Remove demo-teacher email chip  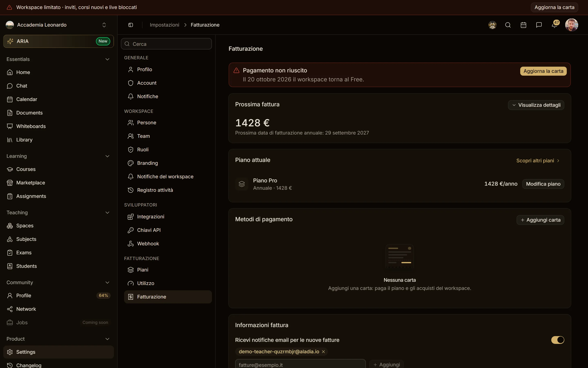(323, 352)
